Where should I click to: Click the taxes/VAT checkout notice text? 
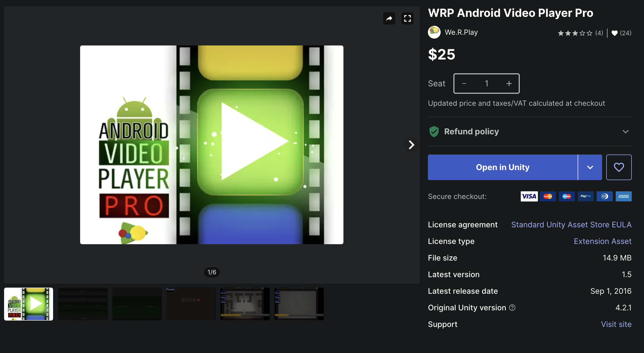pos(516,103)
